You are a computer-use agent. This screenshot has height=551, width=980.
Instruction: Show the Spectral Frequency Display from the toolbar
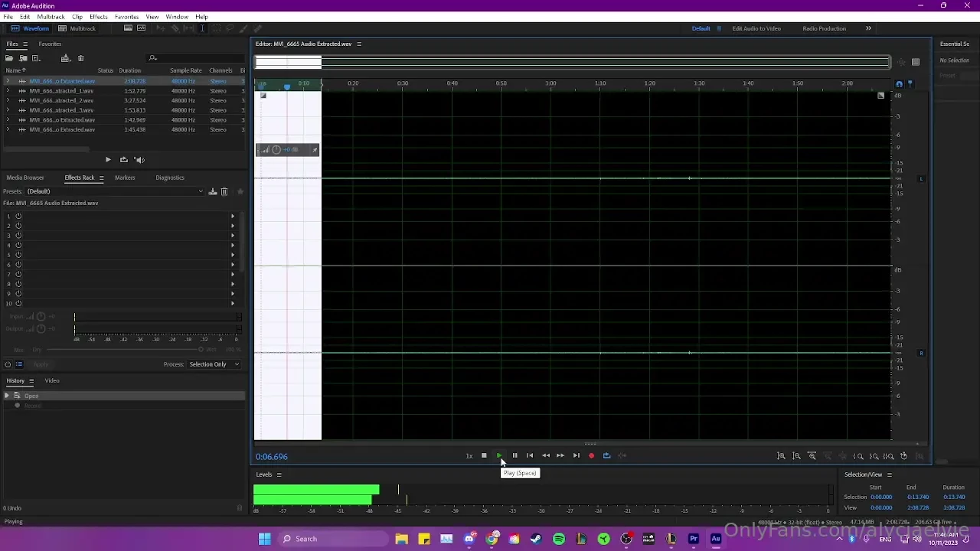pyautogui.click(x=129, y=28)
